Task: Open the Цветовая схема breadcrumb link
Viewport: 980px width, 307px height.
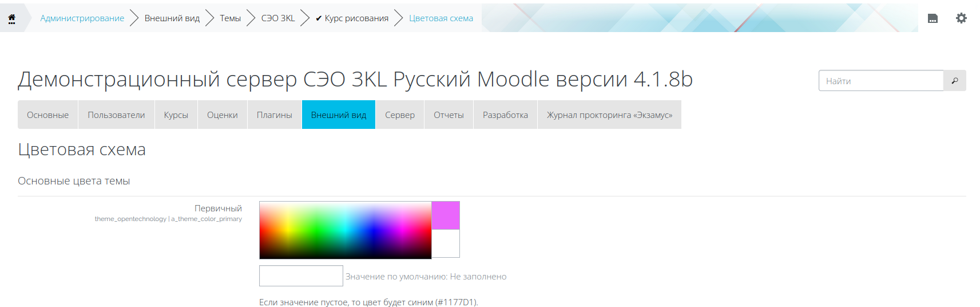Action: tap(441, 18)
